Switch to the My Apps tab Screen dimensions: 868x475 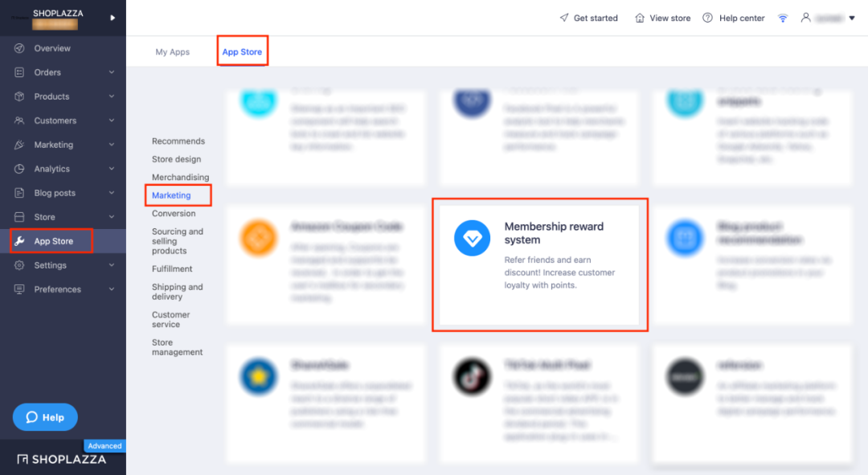[x=172, y=51]
